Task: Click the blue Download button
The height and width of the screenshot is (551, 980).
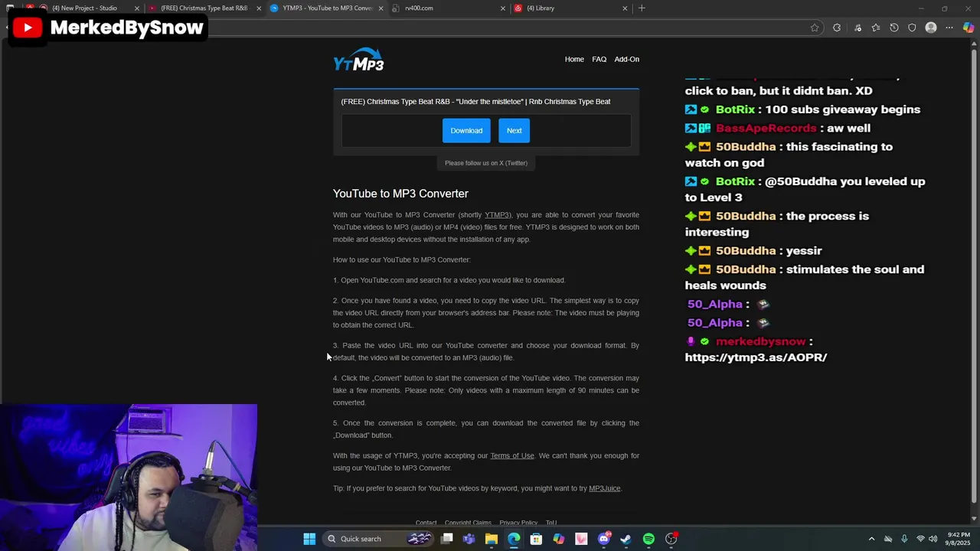Action: [466, 130]
